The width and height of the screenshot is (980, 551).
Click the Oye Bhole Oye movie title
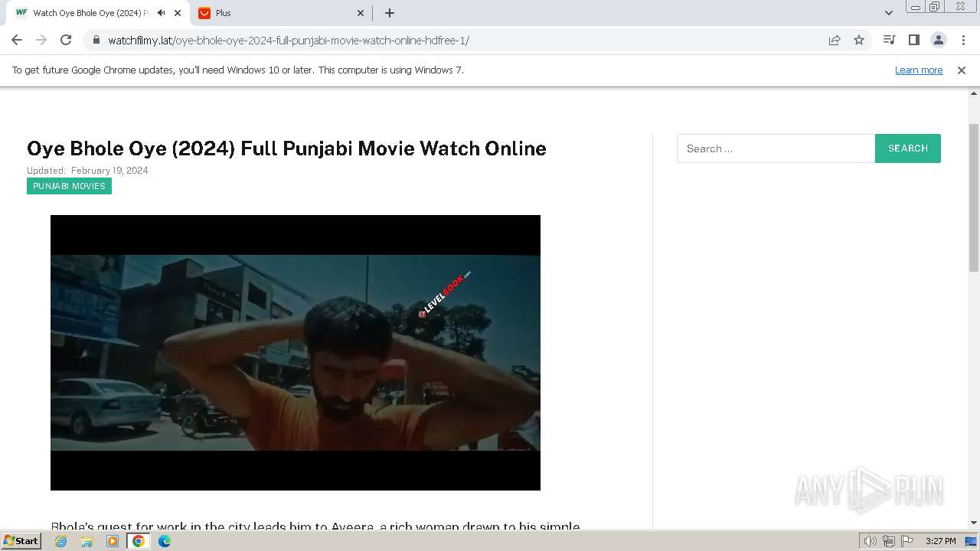286,148
